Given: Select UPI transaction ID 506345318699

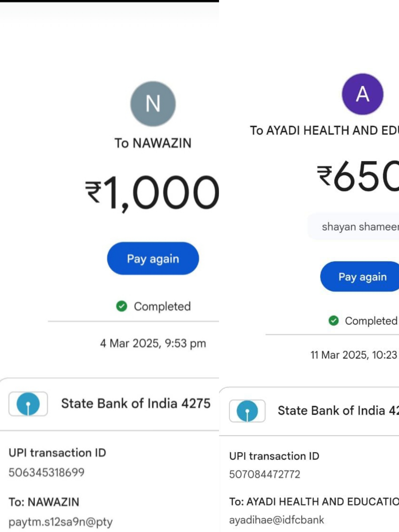Looking at the screenshot, I should (47, 472).
